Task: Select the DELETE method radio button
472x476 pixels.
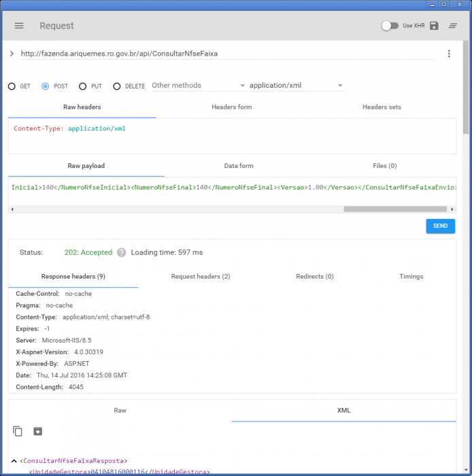Action: pos(116,86)
